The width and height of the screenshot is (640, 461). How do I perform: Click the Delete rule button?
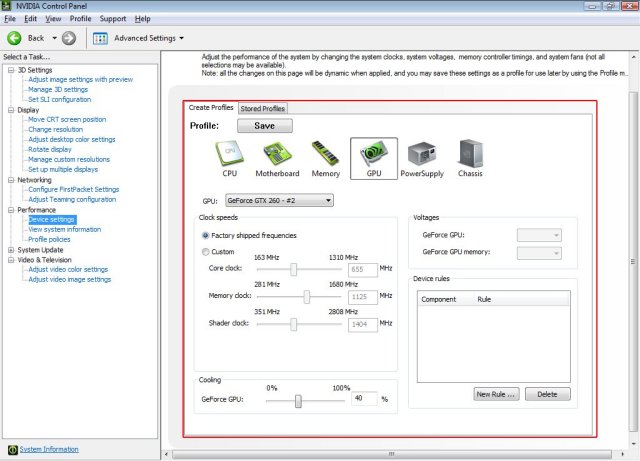[547, 394]
